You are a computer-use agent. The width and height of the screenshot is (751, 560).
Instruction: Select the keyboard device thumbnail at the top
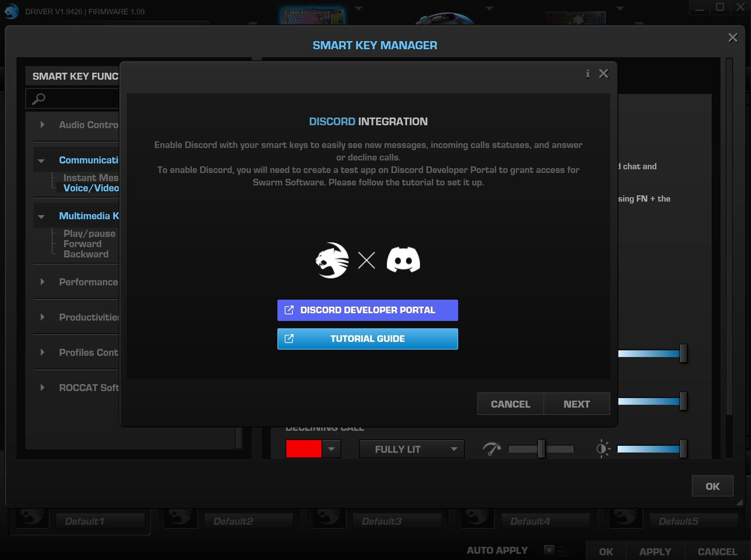[312, 15]
